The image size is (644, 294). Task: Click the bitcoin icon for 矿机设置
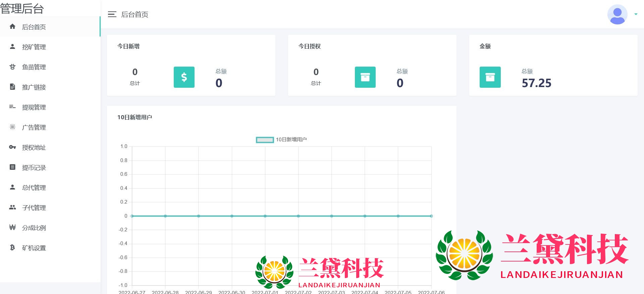coord(12,248)
